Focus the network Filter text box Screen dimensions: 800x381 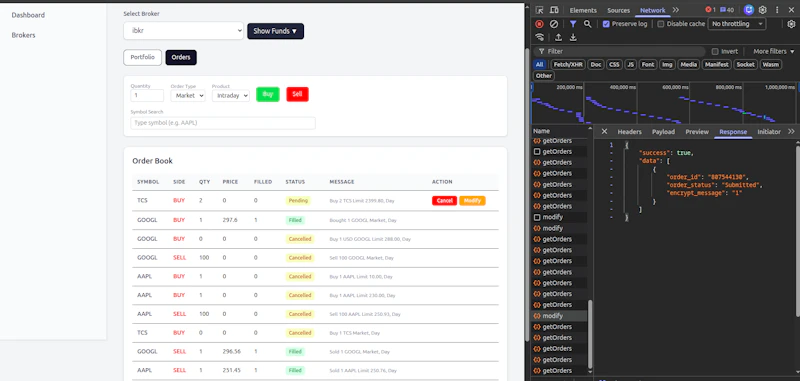coord(620,52)
